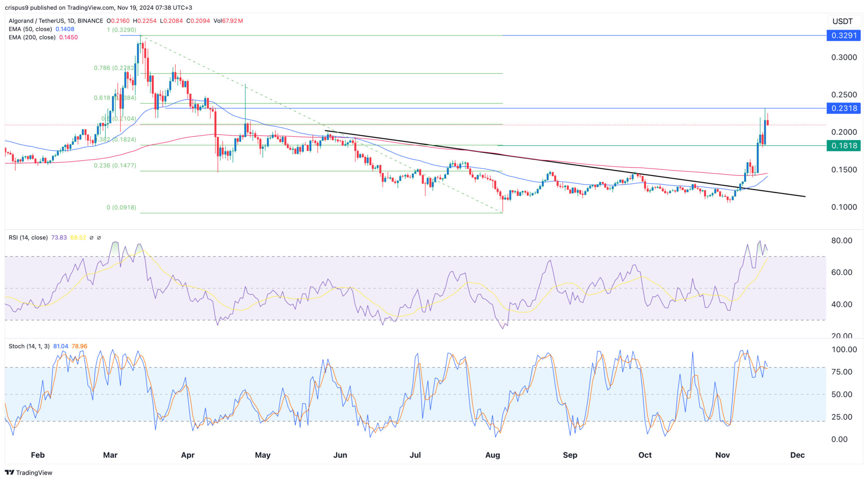The image size is (868, 481).
Task: Click the 0.236 (0.1477) Fibonacci label
Action: (x=115, y=166)
